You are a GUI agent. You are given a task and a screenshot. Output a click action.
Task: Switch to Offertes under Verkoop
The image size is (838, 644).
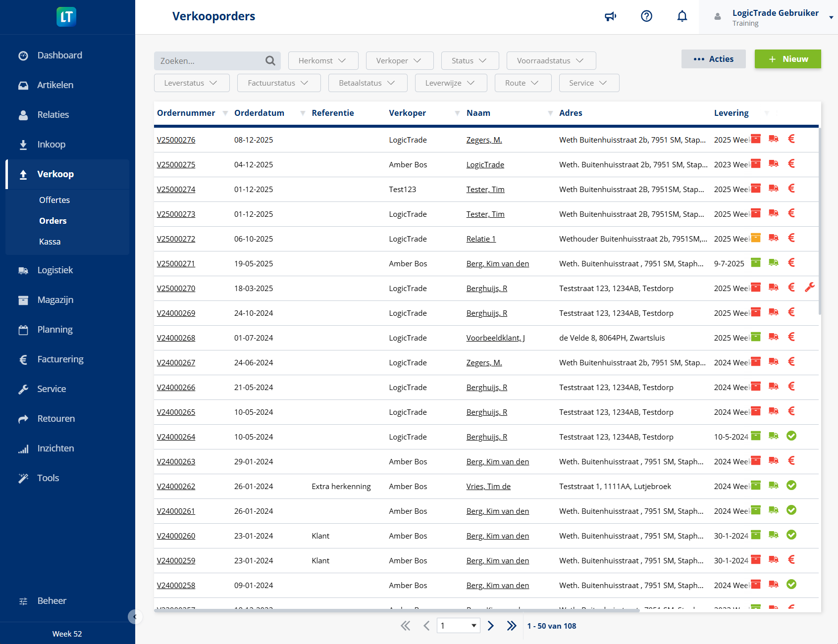coord(54,200)
